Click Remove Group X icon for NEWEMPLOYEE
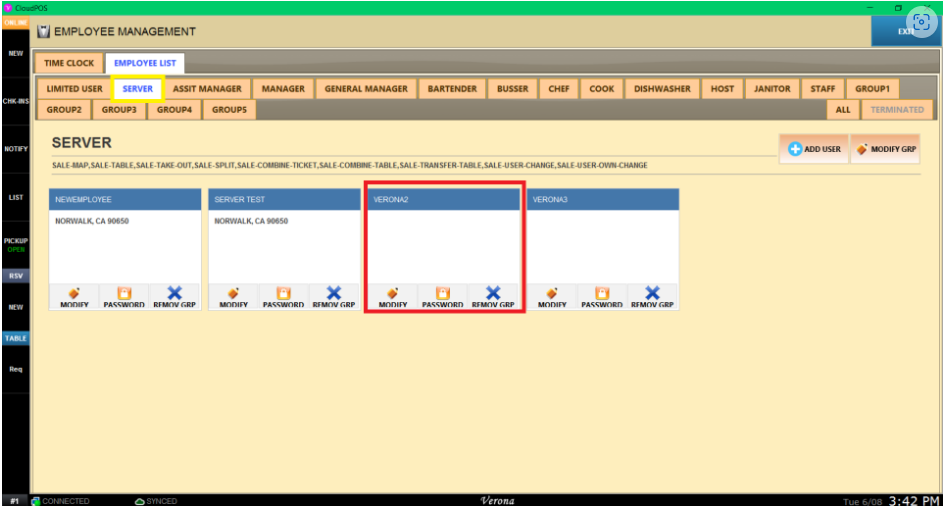 174,293
